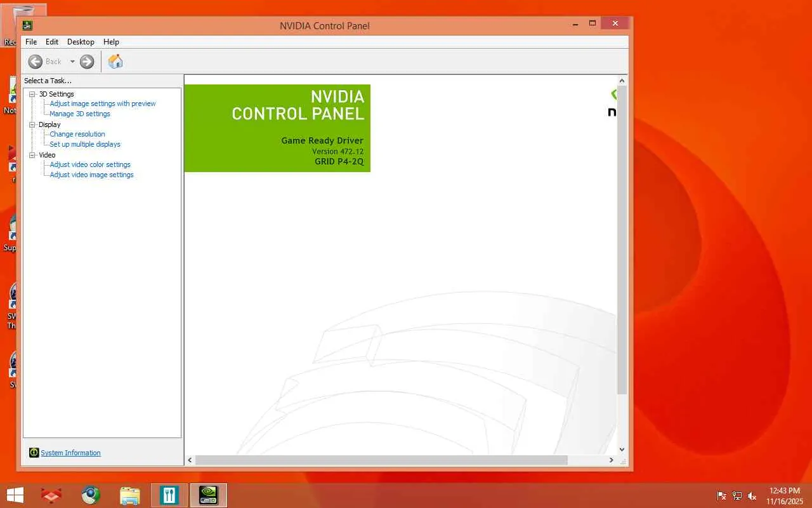Click the Select a Task... heading
The width and height of the screenshot is (812, 508).
[x=48, y=81]
